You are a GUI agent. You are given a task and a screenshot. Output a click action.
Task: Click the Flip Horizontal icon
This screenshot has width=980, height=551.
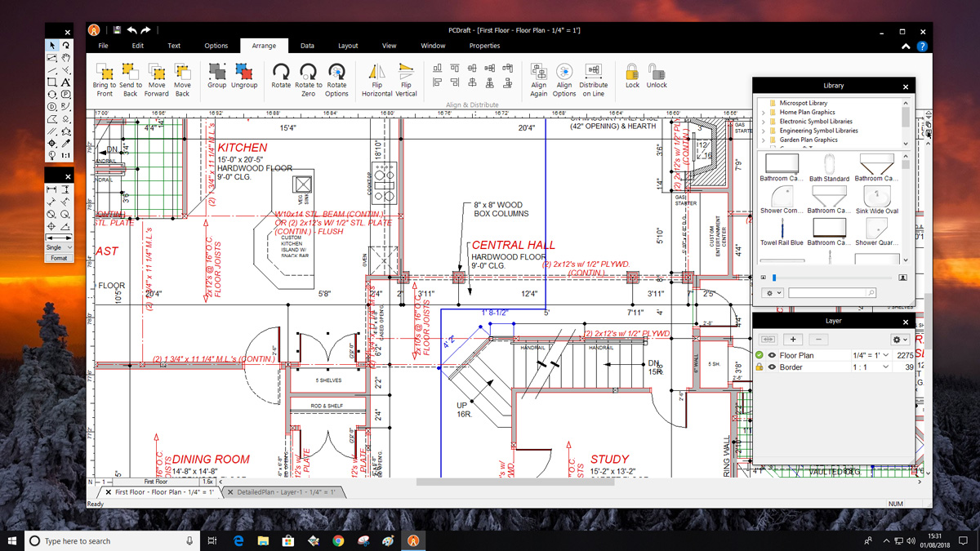pos(376,72)
